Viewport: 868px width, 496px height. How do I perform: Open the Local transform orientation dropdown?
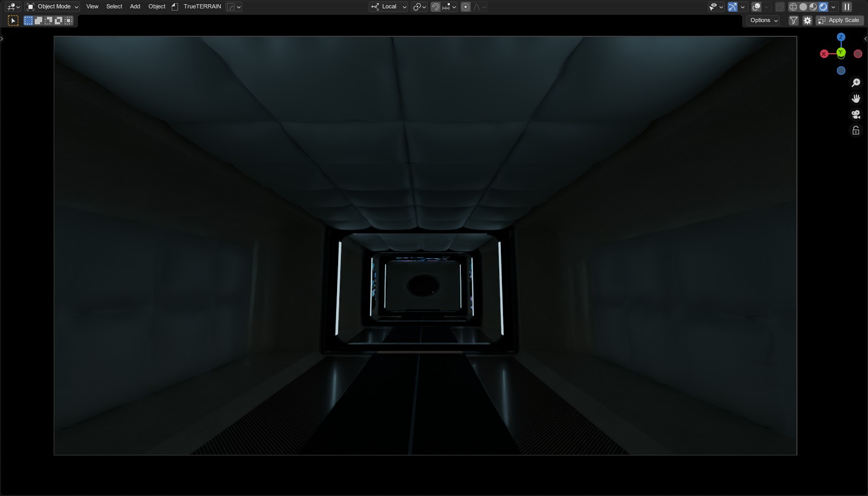coord(389,7)
